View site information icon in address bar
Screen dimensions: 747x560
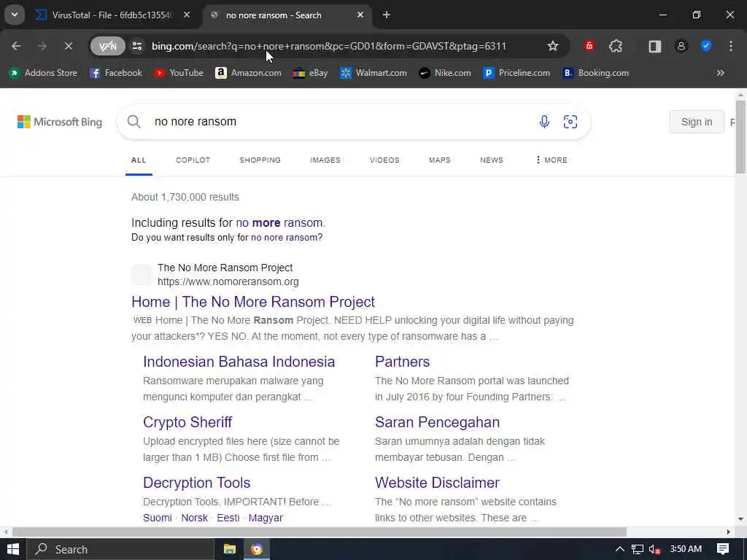click(x=137, y=46)
